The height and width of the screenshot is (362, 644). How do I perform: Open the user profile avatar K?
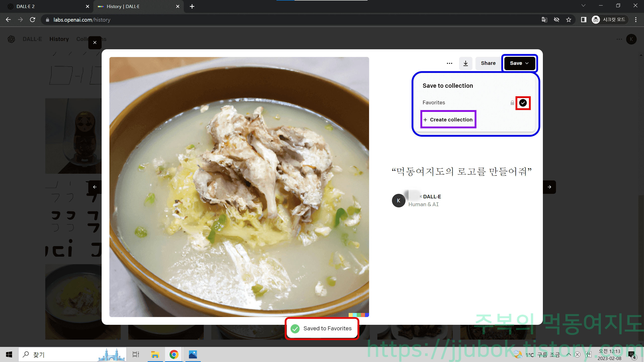pos(631,39)
